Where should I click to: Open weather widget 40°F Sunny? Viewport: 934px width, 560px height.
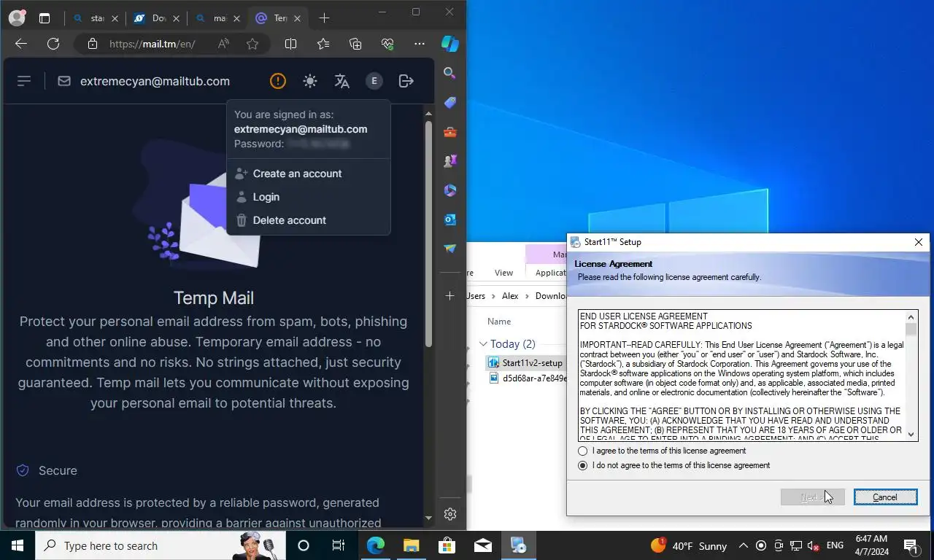pos(688,545)
